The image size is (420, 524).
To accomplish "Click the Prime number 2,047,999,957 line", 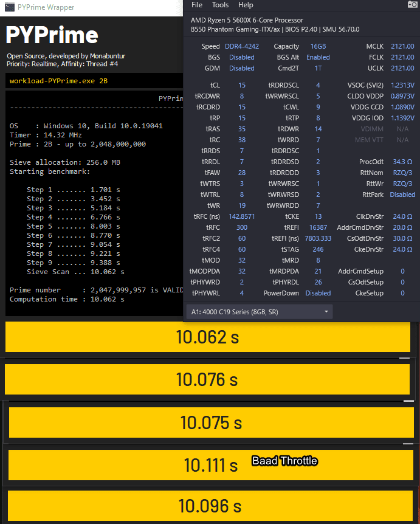I will 96,290.
